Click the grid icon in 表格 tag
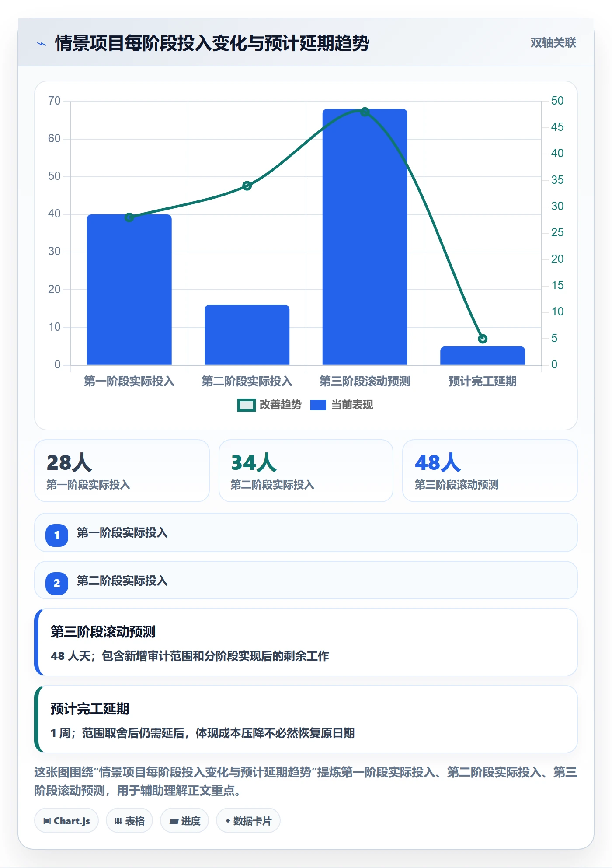The width and height of the screenshot is (612, 868). tap(118, 821)
